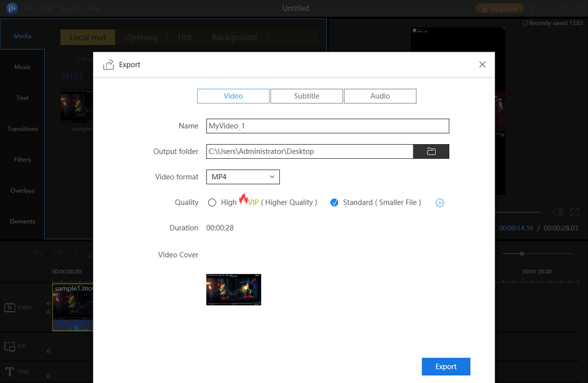Open quality settings gear icon
This screenshot has height=383, width=588.
(x=440, y=202)
